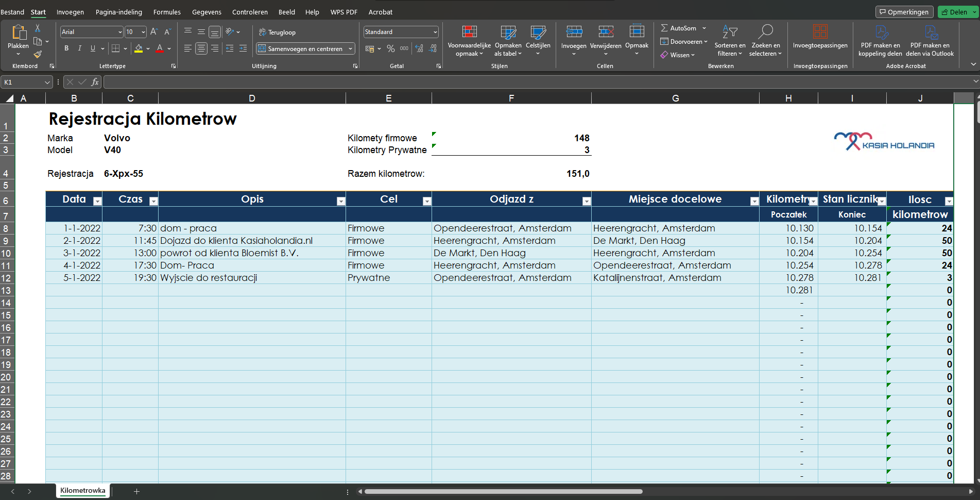Image resolution: width=980 pixels, height=500 pixels.
Task: Open the Name Box dropdown arrow
Action: click(47, 82)
